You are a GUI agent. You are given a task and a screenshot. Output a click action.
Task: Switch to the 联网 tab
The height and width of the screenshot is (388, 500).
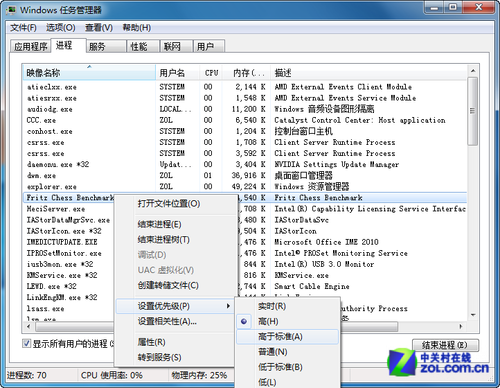pos(176,46)
